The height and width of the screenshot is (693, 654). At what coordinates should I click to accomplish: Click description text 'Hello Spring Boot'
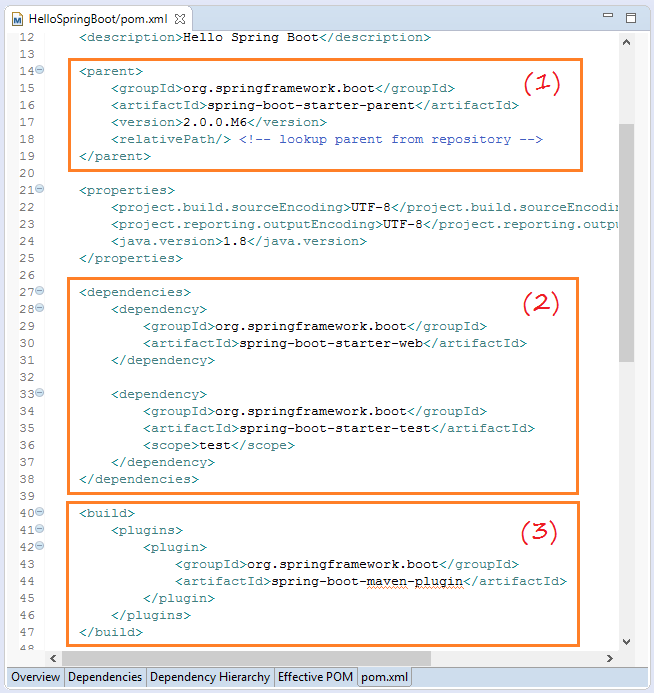click(251, 37)
